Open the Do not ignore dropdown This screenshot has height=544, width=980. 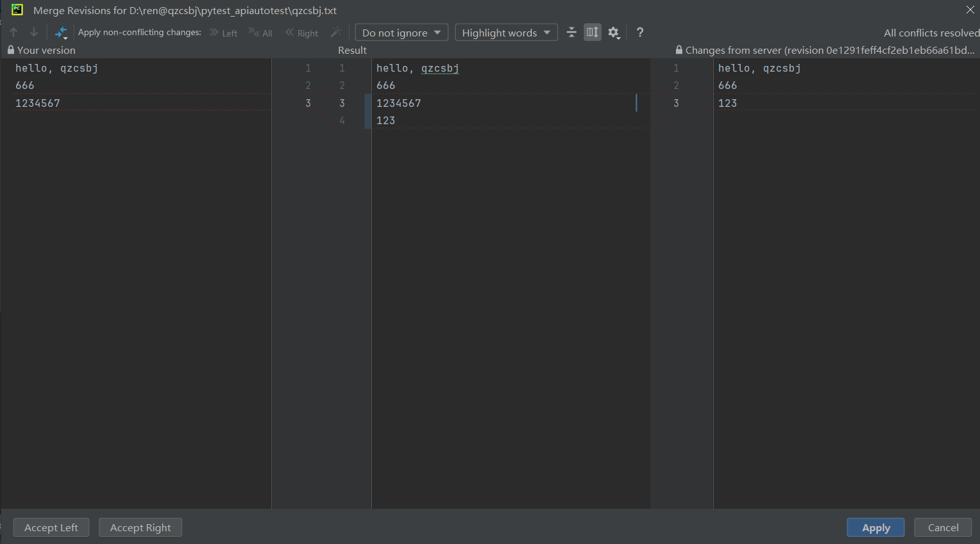401,33
